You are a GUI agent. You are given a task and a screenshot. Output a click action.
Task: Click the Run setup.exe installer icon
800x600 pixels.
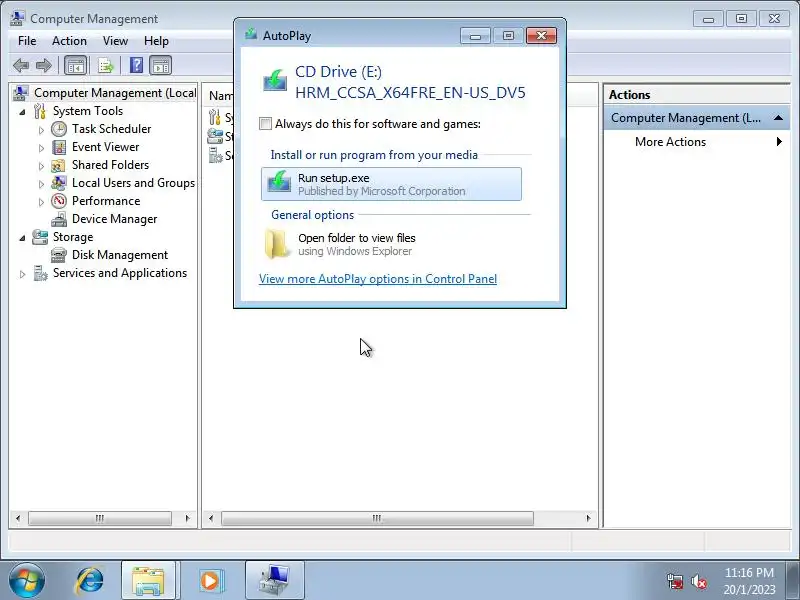279,183
